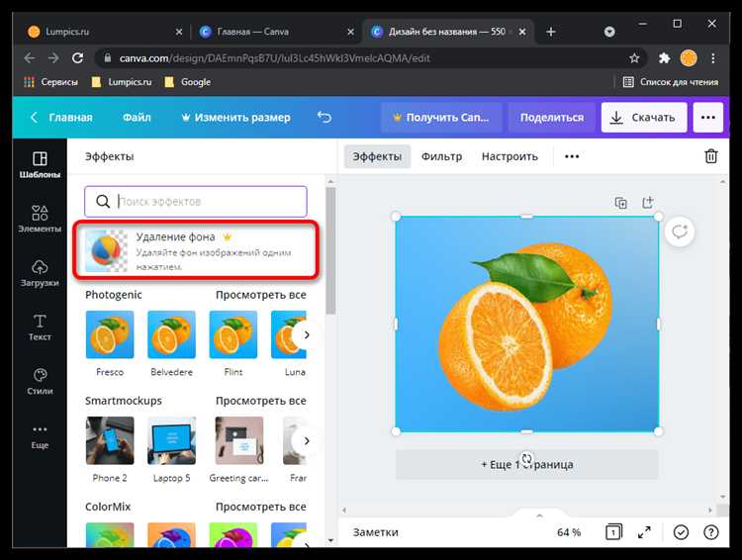Click in the effects search field
Screen dimensions: 742x560
[x=196, y=201]
